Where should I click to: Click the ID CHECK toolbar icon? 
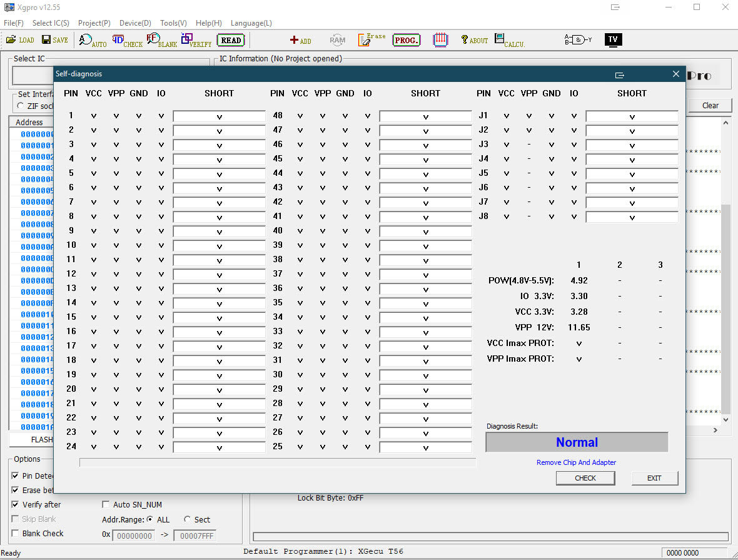pyautogui.click(x=127, y=41)
